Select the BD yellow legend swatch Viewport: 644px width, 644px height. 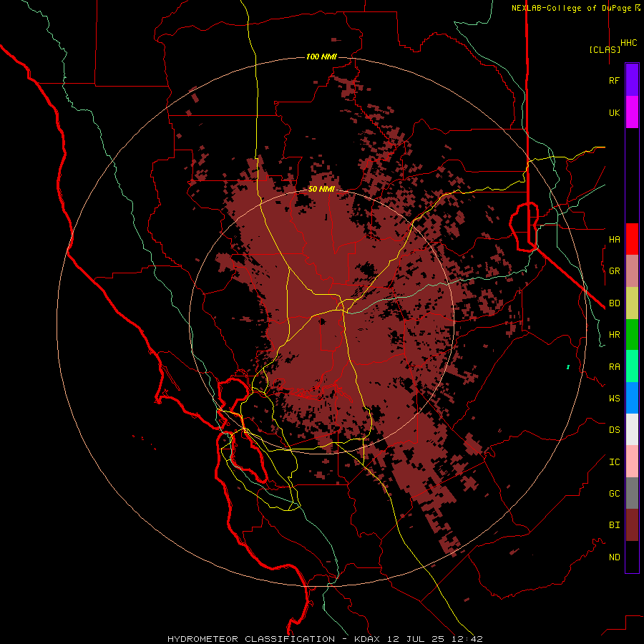632,303
